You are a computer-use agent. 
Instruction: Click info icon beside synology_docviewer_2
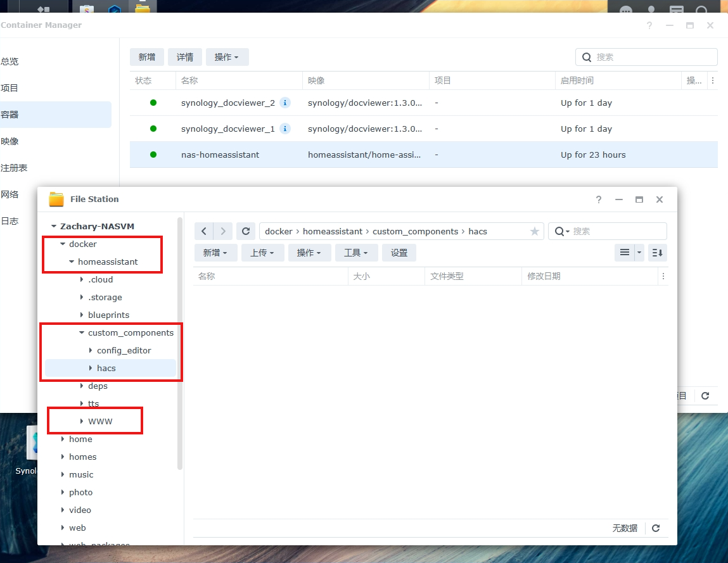point(285,103)
